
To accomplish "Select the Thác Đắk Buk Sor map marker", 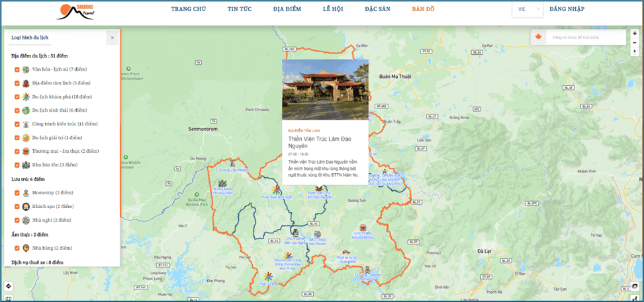I will (277, 190).
